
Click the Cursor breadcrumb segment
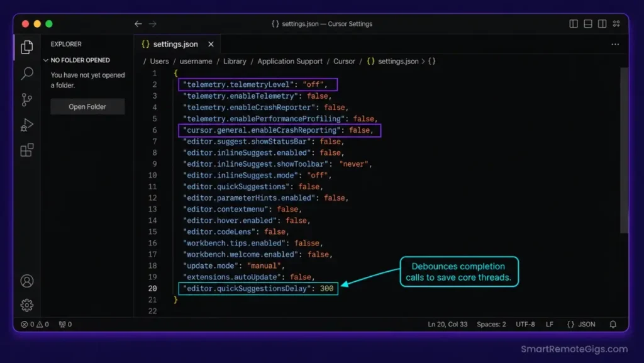344,61
